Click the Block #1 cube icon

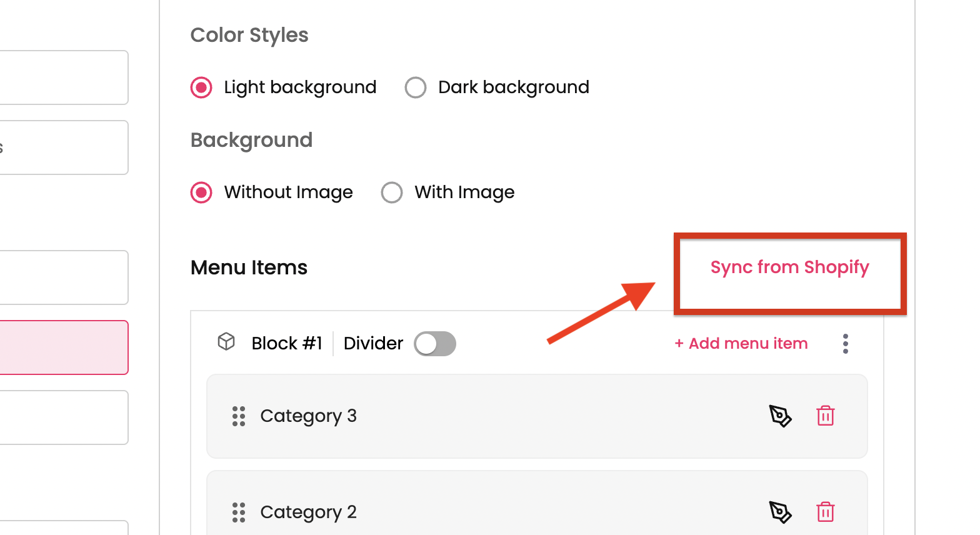pyautogui.click(x=226, y=342)
